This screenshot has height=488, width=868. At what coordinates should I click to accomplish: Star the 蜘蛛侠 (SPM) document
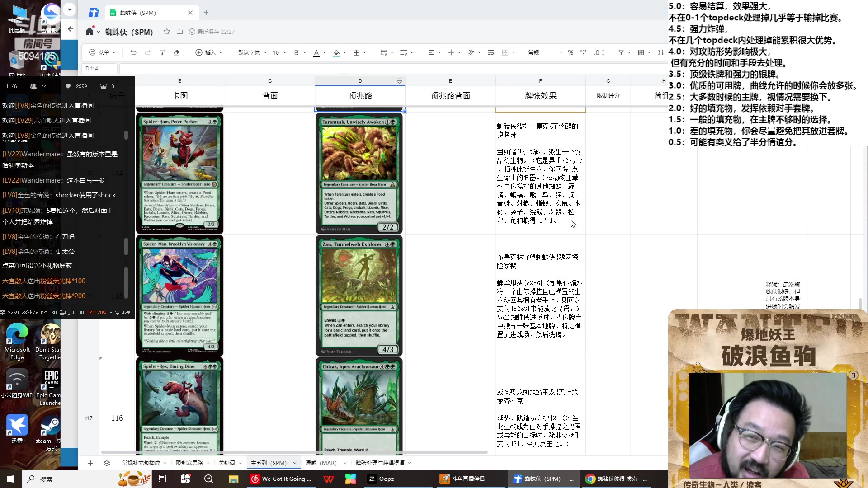pyautogui.click(x=167, y=32)
